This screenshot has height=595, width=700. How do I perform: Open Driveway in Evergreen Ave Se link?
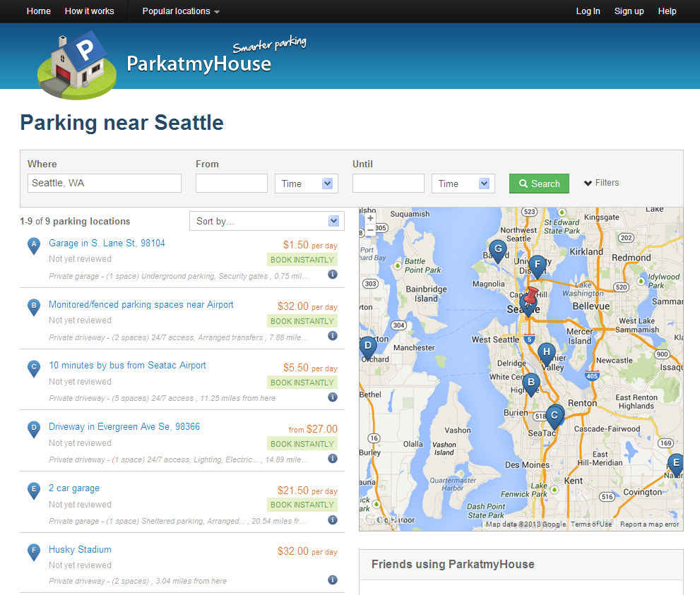124,427
